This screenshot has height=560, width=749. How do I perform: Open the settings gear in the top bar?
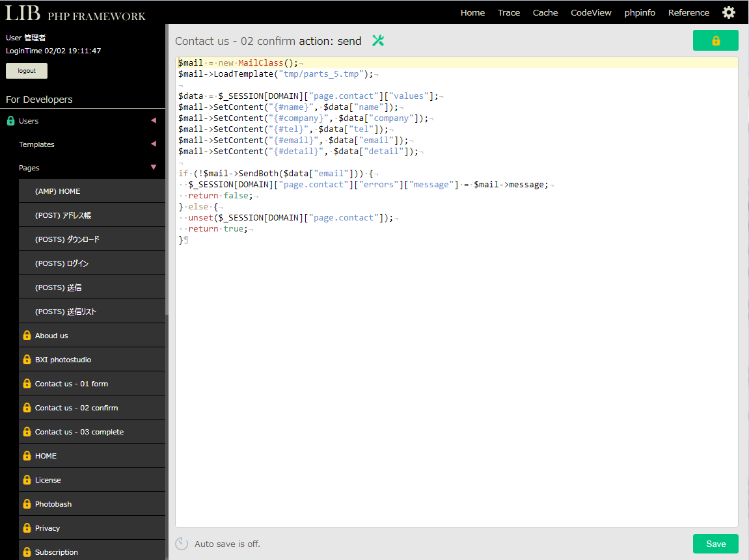coord(729,12)
